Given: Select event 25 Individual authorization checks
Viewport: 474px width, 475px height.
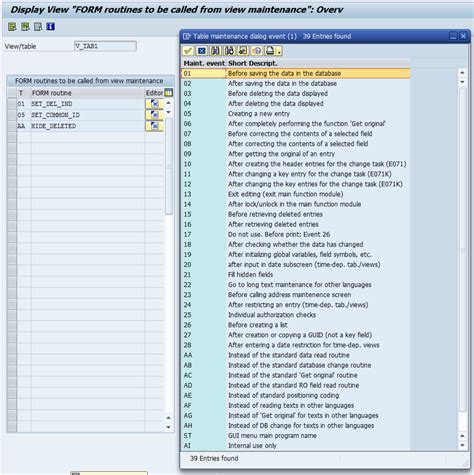Looking at the screenshot, I should click(296, 315).
